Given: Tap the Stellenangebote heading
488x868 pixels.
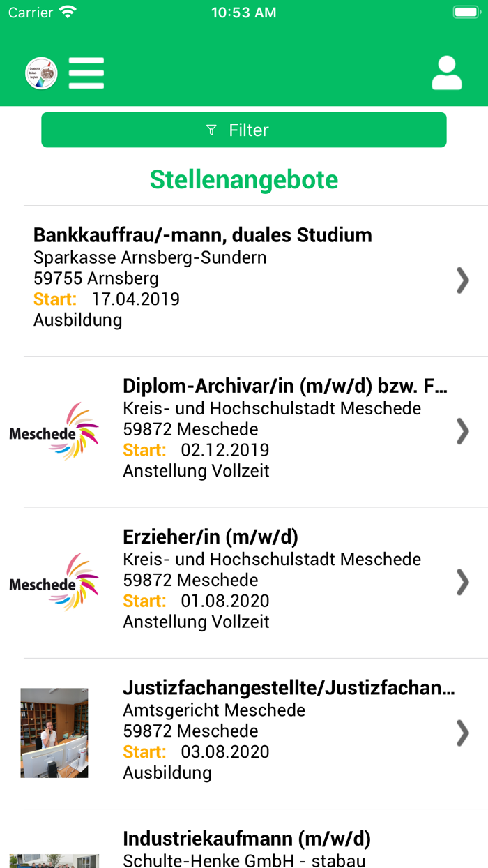Looking at the screenshot, I should pos(244,180).
